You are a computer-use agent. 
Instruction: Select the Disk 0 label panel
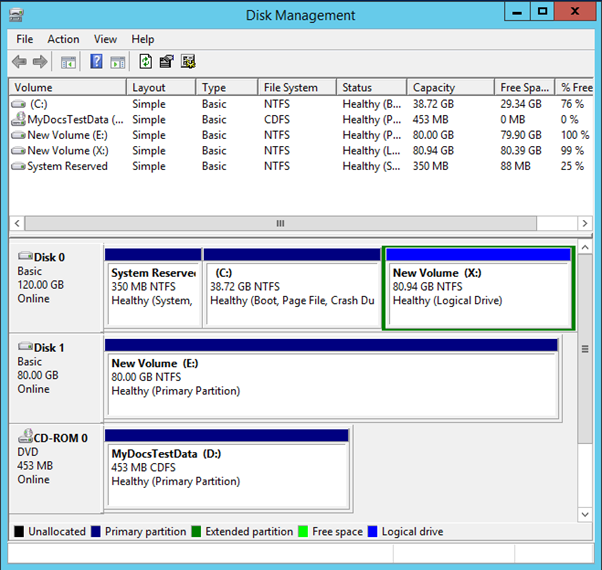pos(56,287)
